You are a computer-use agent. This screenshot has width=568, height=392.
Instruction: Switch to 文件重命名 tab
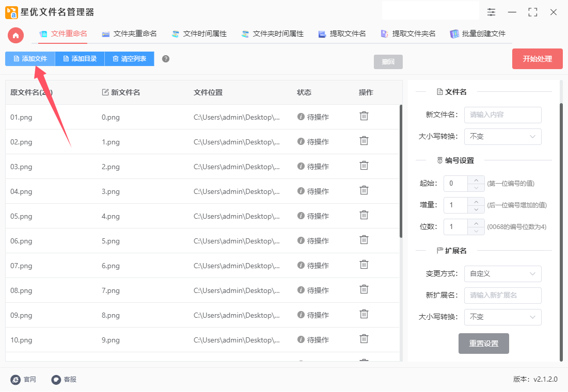(x=64, y=34)
